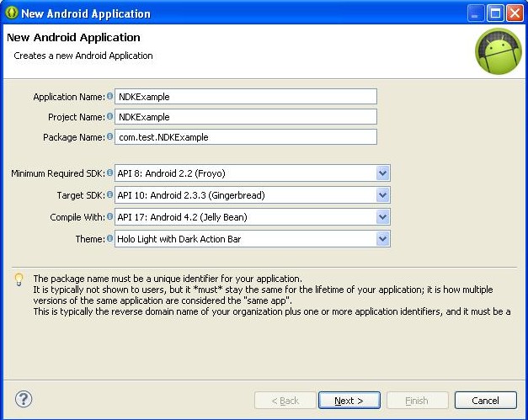Viewport: 528px width, 420px height.
Task: Click the 'Package Name:' label
Action: point(74,137)
